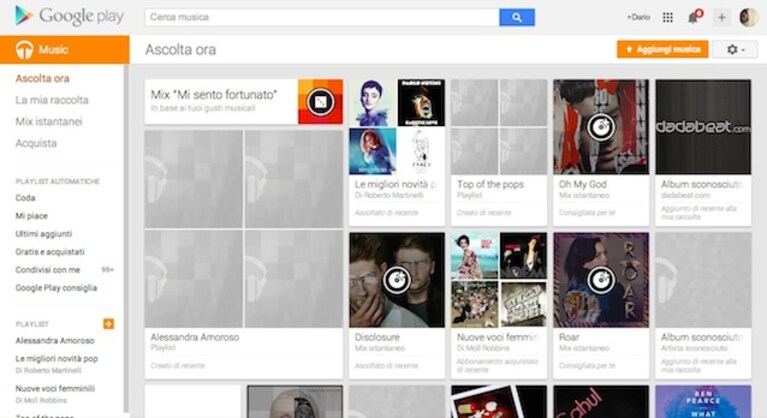Open the Google apps grid icon
The height and width of the screenshot is (418, 767).
click(x=668, y=18)
